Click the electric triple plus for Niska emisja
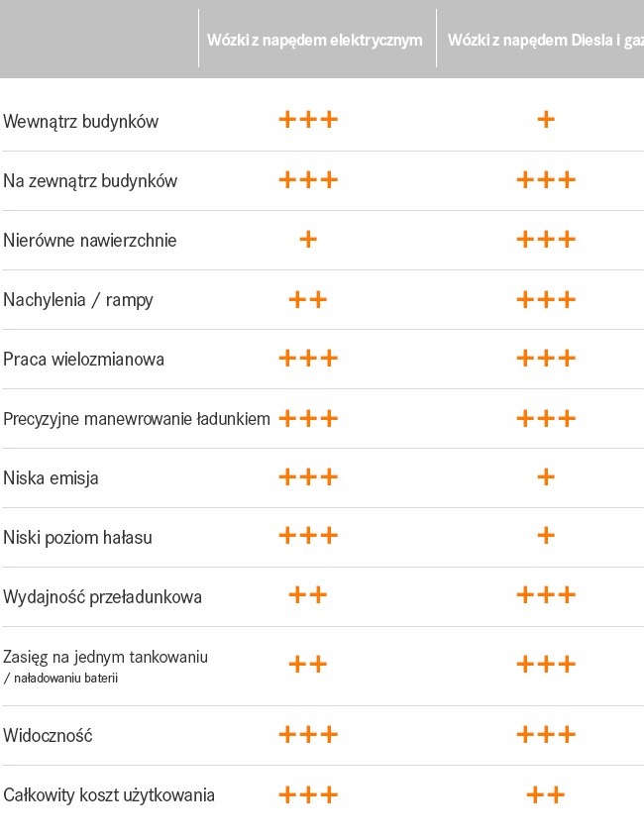The height and width of the screenshot is (838, 644). point(308,476)
